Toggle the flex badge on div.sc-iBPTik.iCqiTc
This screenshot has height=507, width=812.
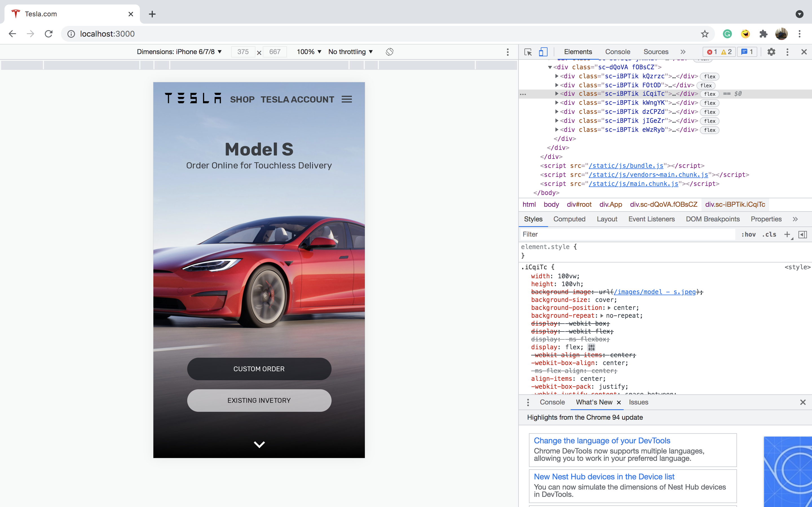tap(709, 94)
